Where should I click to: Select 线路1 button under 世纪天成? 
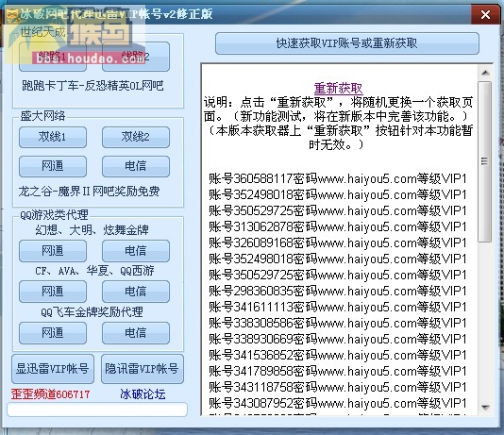coord(53,57)
